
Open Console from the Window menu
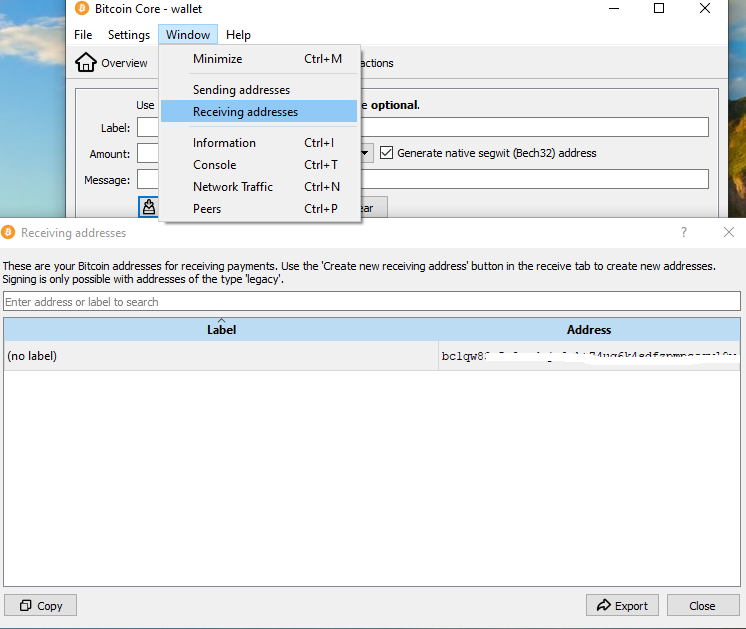point(259,165)
